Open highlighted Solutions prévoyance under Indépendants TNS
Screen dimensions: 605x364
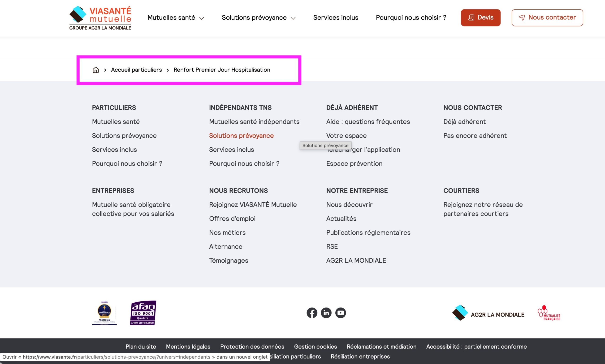pos(242,136)
